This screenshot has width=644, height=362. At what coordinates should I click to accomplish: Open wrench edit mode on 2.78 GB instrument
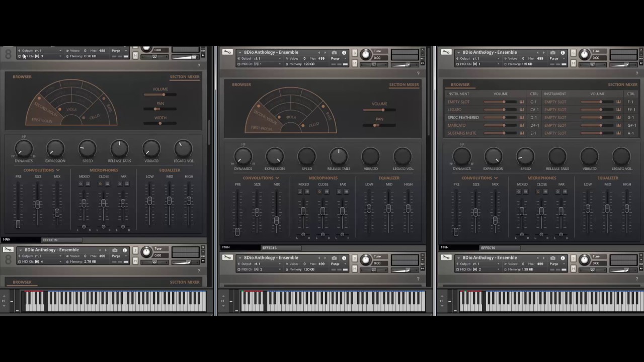tap(8, 250)
